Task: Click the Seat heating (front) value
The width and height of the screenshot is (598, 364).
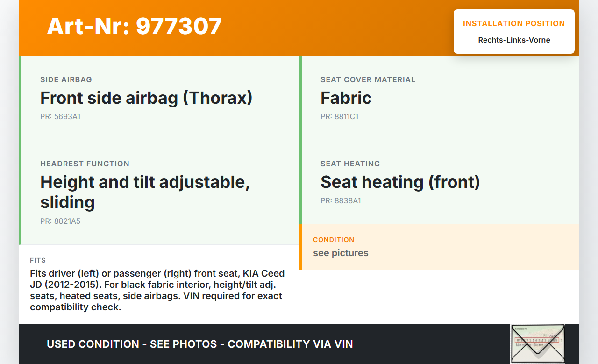Action: click(400, 182)
